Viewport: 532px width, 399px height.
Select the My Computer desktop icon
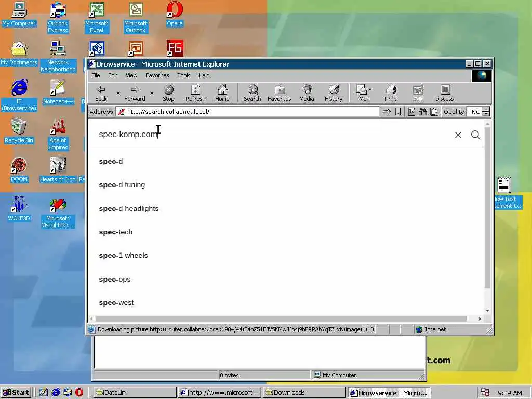point(19,15)
